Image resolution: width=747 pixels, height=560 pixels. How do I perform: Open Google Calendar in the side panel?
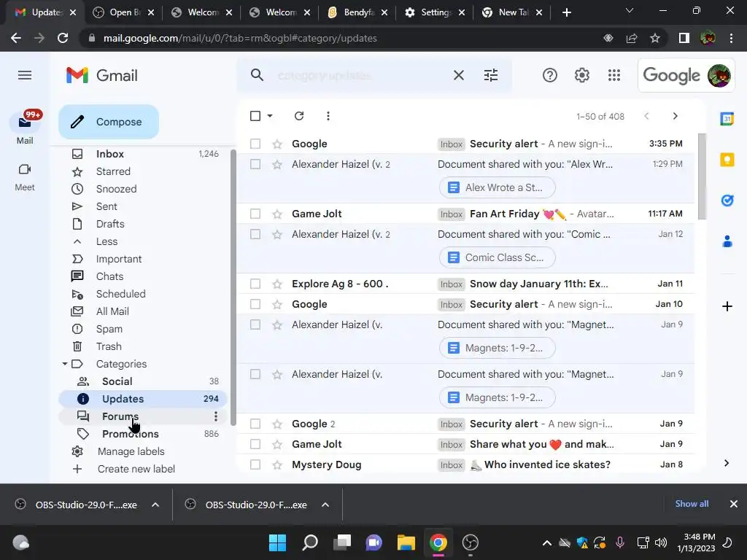pyautogui.click(x=727, y=119)
